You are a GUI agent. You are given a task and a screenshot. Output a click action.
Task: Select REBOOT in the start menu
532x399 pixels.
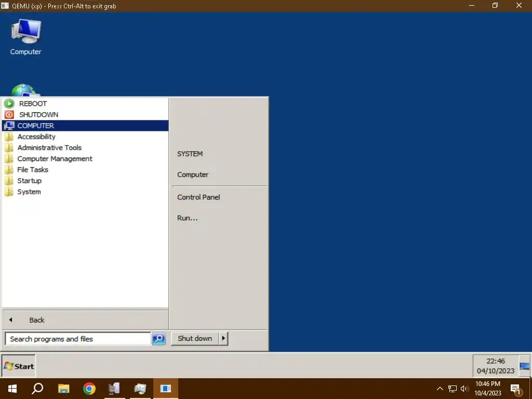(85, 103)
